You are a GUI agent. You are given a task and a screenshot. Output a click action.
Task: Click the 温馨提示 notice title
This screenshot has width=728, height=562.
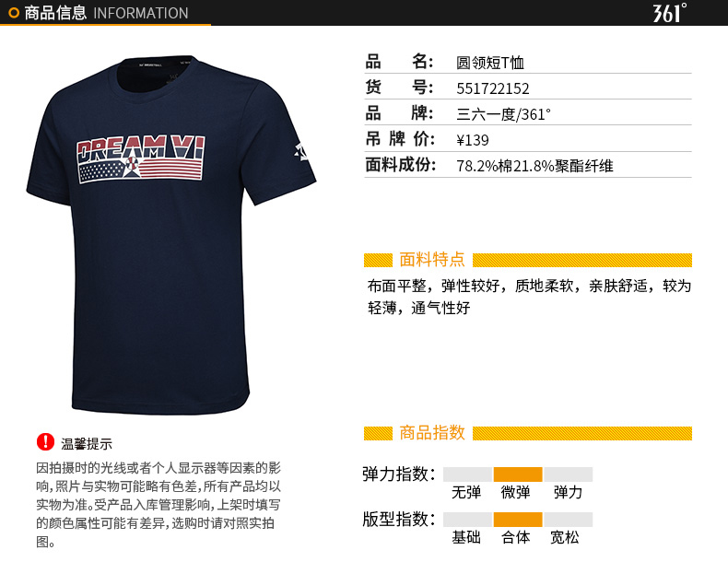click(87, 444)
